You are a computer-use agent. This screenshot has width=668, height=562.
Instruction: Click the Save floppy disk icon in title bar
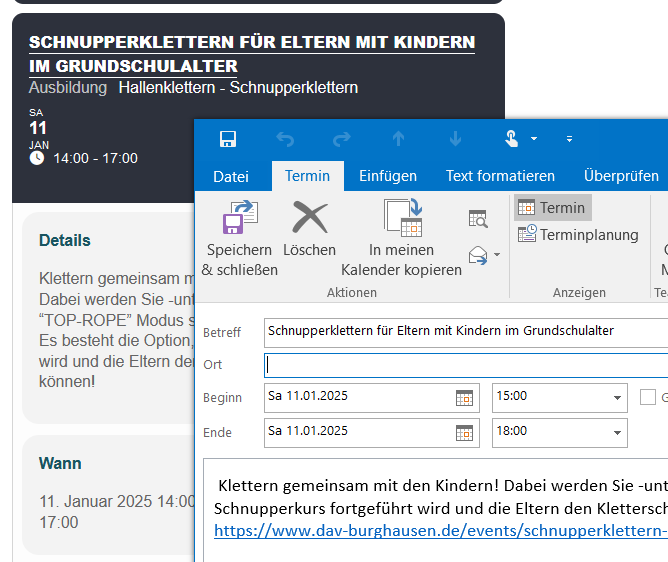tap(228, 139)
